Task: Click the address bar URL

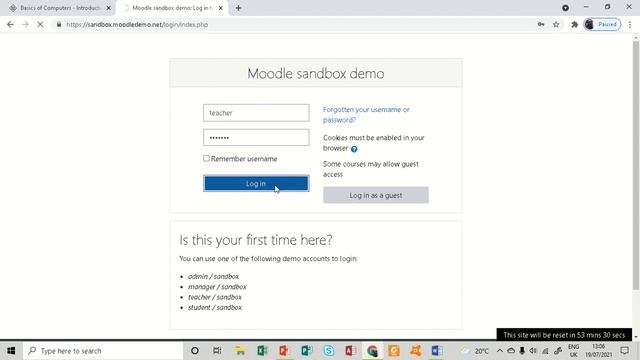Action: [x=137, y=24]
